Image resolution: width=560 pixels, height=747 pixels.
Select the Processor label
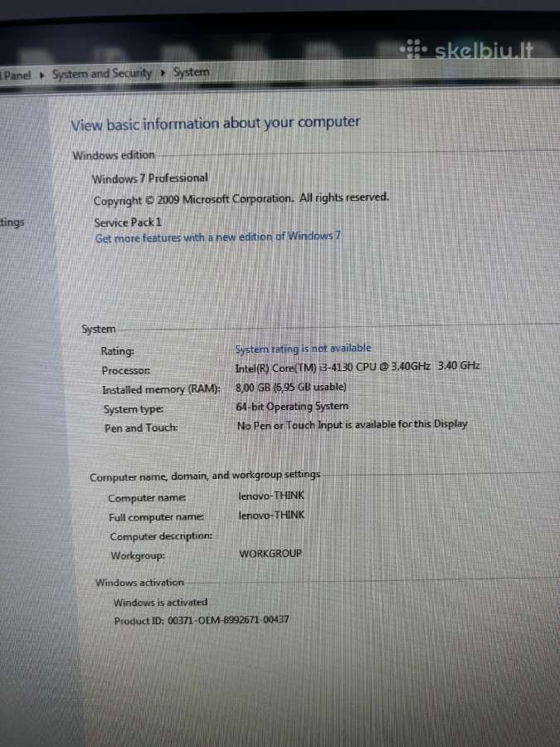point(126,371)
